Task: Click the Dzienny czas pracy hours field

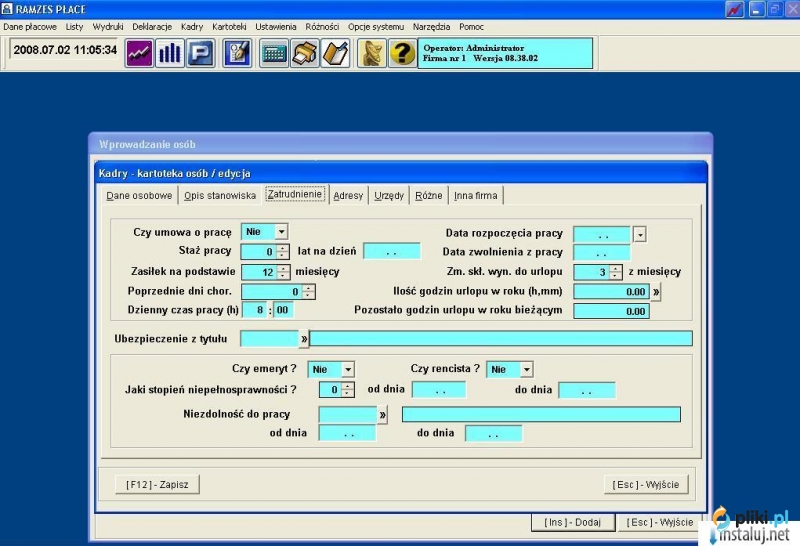Action: (x=255, y=310)
